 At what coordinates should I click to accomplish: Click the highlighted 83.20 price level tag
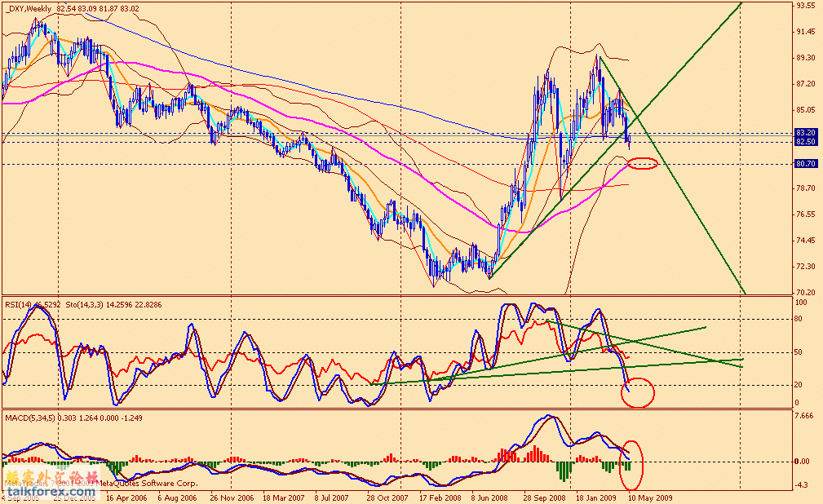(806, 132)
